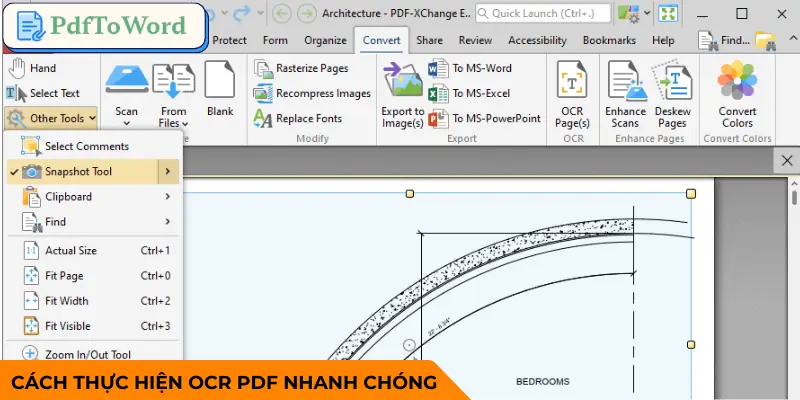Open the Other Tools dropdown

pos(51,118)
